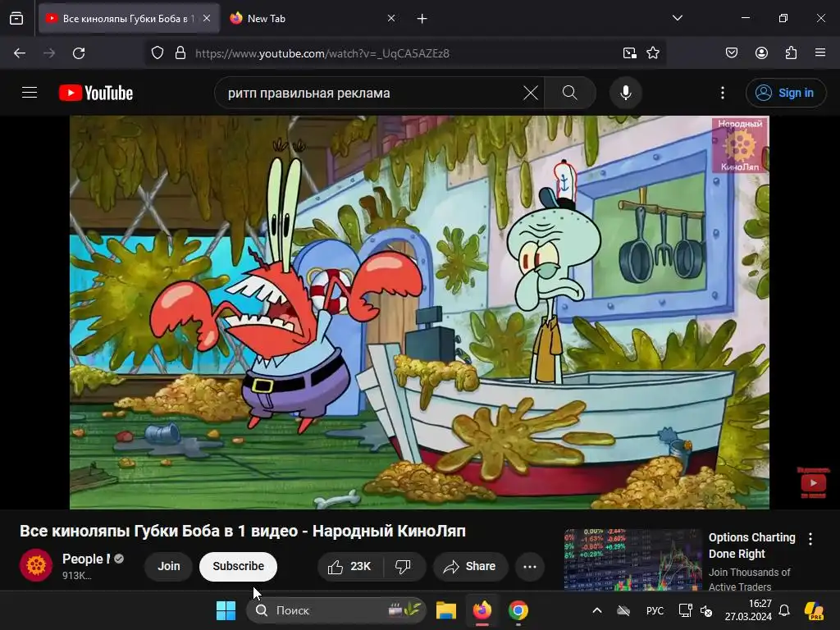The height and width of the screenshot is (630, 840).
Task: Open the People channel name link
Action: [x=86, y=559]
